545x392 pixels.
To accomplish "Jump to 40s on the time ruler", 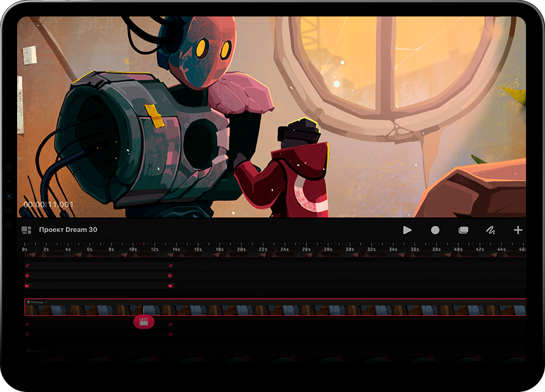I will [x=458, y=249].
